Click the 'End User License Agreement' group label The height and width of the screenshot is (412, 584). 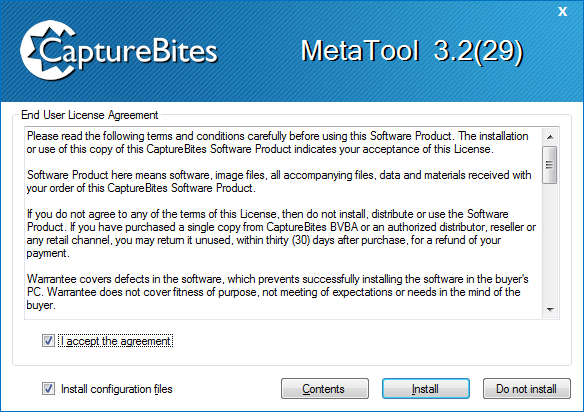(89, 115)
